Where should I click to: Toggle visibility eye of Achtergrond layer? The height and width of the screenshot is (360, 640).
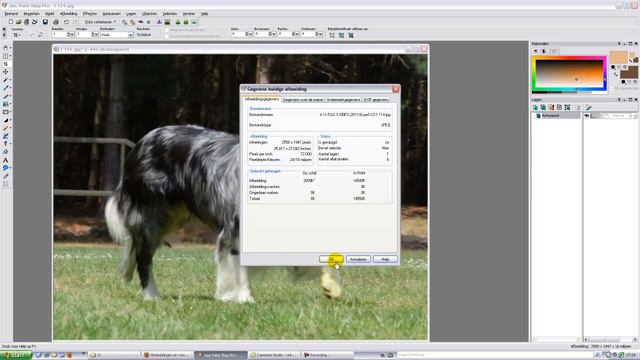pos(587,116)
